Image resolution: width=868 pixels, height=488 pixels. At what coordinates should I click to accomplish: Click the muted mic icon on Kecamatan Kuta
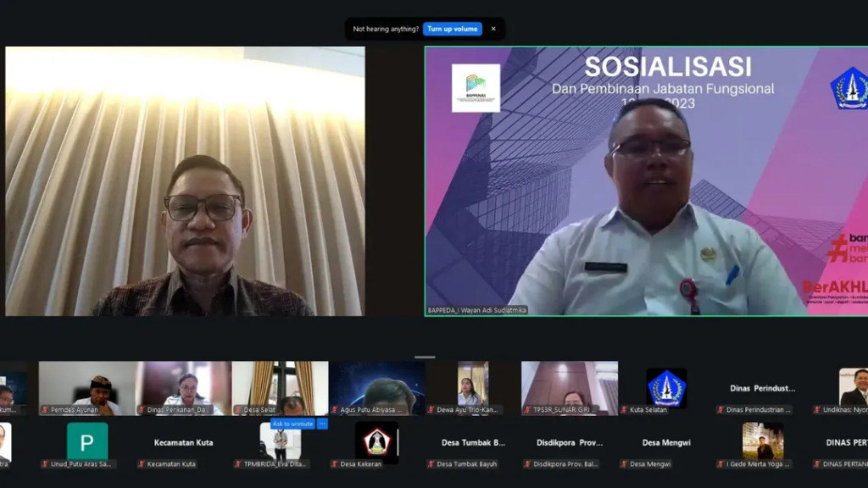(142, 464)
